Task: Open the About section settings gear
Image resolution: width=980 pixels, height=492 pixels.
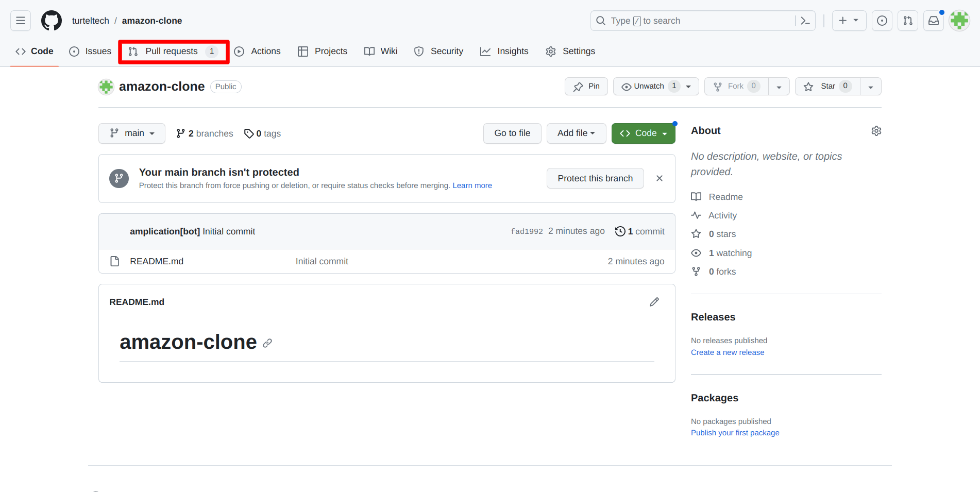Action: point(876,130)
